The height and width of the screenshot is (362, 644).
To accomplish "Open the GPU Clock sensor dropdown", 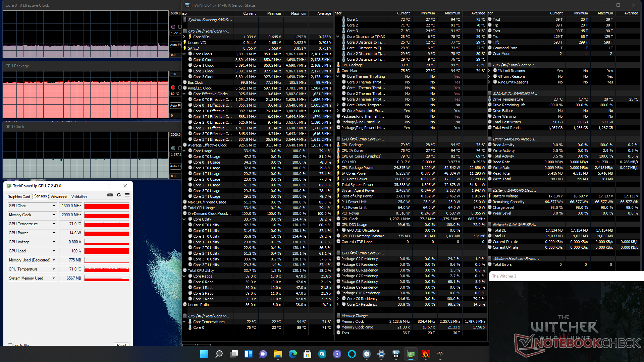I will click(x=53, y=206).
